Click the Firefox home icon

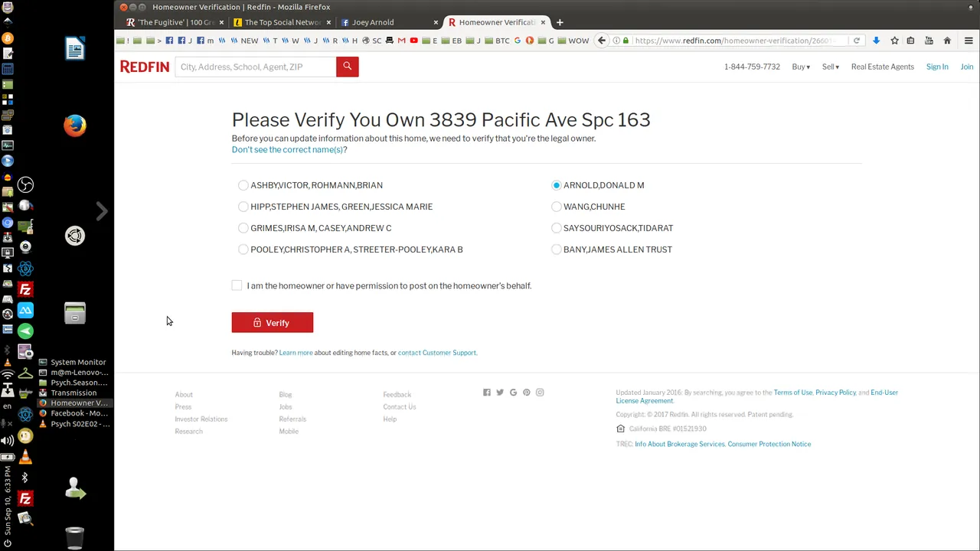tap(947, 41)
